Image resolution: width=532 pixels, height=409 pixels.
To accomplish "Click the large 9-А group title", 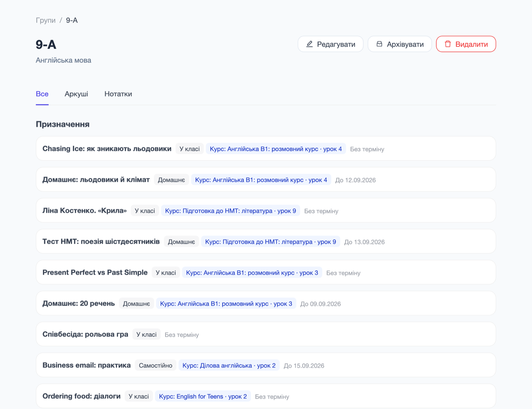I will click(x=46, y=45).
